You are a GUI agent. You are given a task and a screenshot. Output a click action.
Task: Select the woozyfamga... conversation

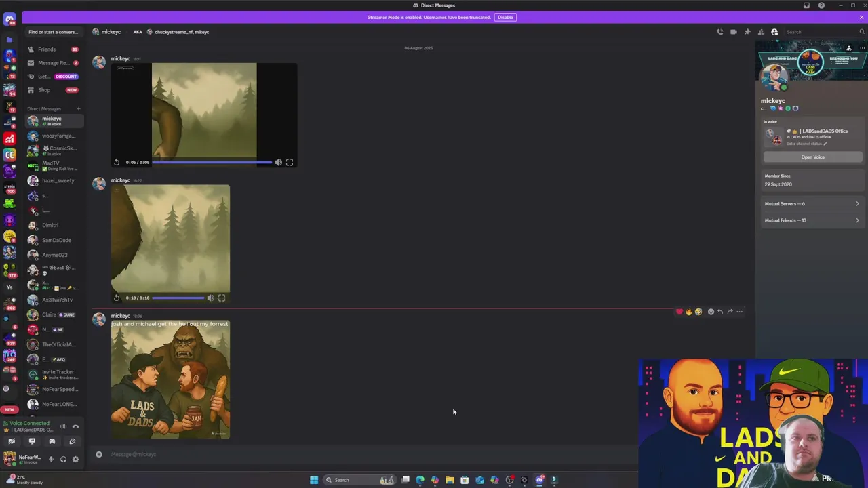pos(54,136)
